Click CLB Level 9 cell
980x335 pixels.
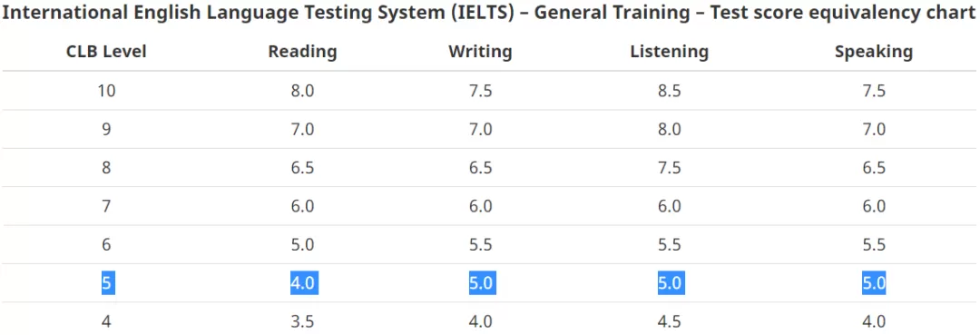(106, 130)
